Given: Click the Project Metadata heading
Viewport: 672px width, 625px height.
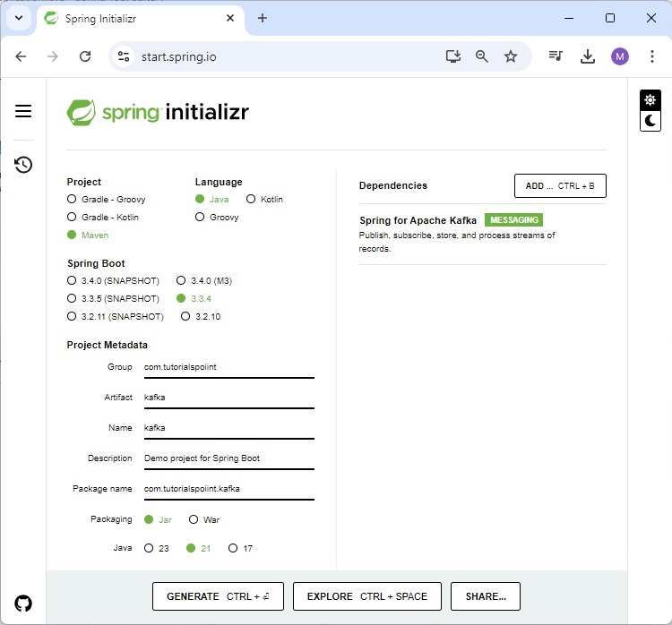Looking at the screenshot, I should pyautogui.click(x=108, y=345).
